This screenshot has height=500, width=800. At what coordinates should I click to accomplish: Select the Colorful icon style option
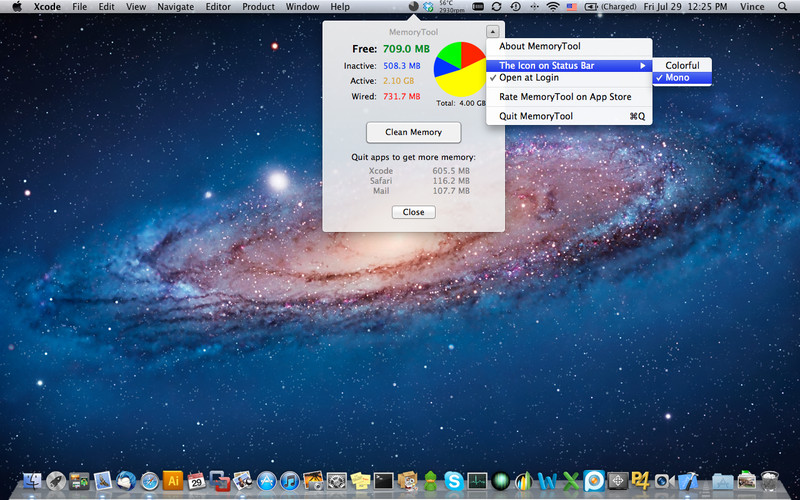[x=682, y=65]
